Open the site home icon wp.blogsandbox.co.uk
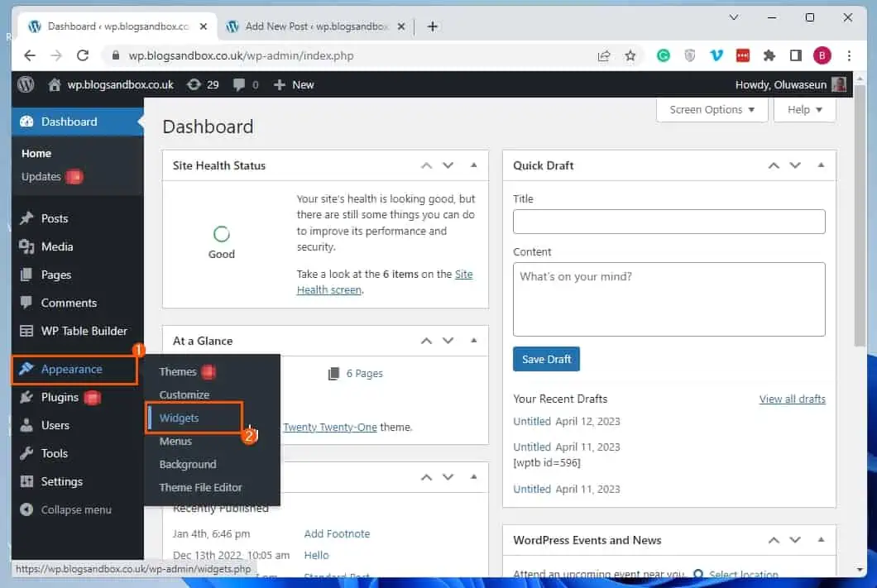 point(55,84)
